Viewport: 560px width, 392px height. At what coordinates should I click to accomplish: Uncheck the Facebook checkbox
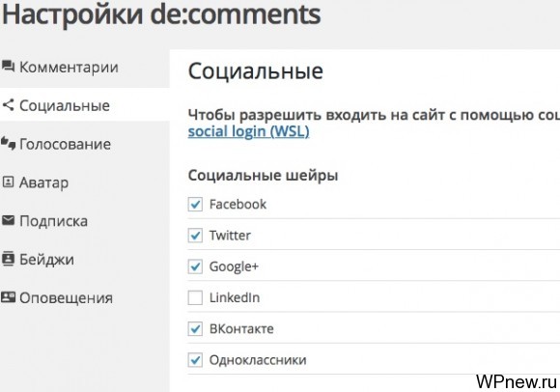pyautogui.click(x=195, y=205)
